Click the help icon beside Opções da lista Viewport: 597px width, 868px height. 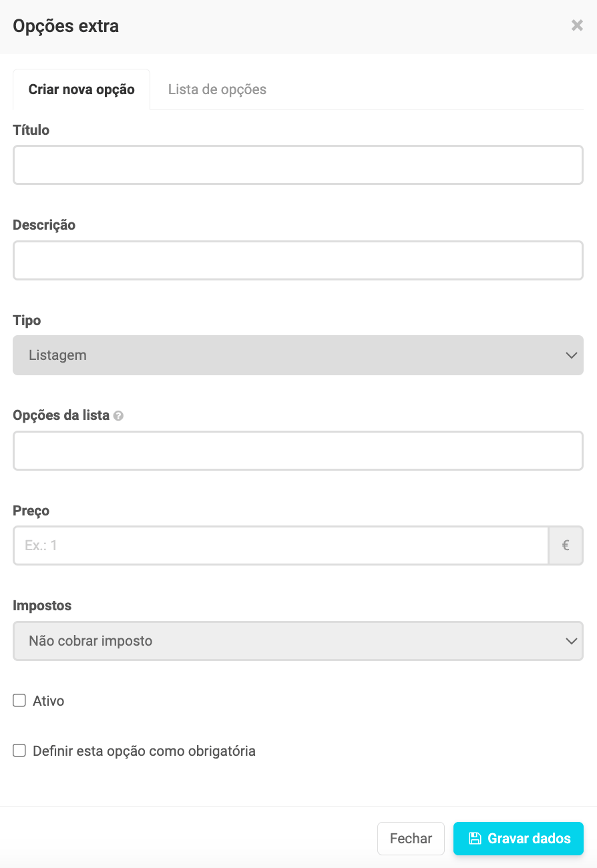tap(118, 416)
